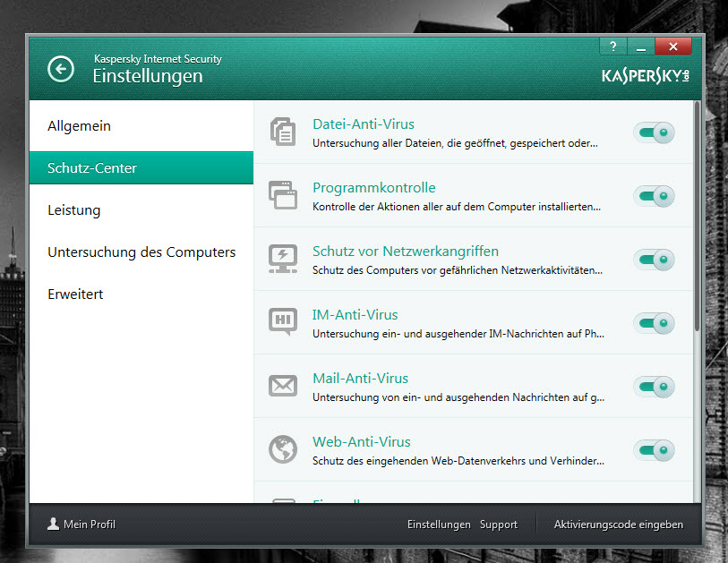This screenshot has width=728, height=563.
Task: Click the 'Schutz des Computers vor gefährlichen' description
Action: coord(458,270)
